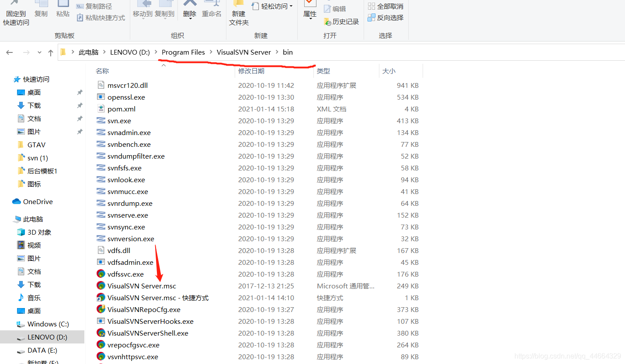Select the svnserve.exe file name

point(128,215)
